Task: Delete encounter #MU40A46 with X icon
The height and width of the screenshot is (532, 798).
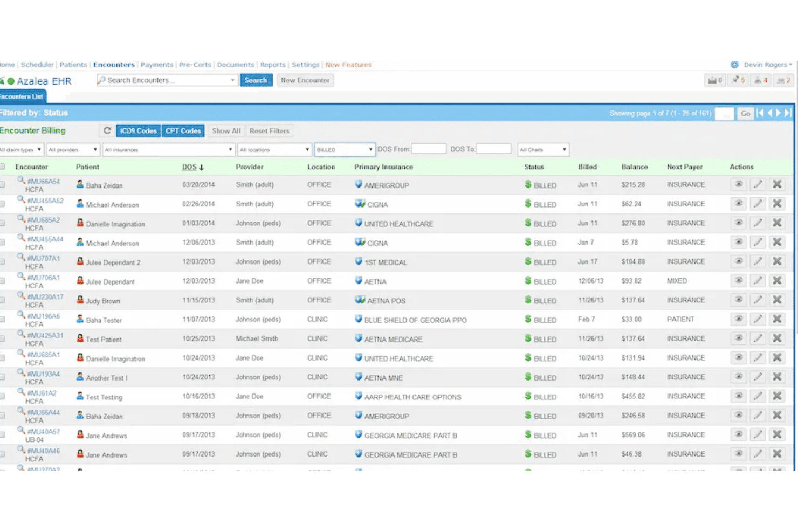Action: point(777,453)
